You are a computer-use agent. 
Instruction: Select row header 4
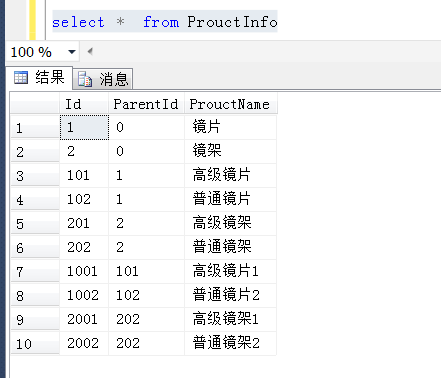(x=35, y=200)
